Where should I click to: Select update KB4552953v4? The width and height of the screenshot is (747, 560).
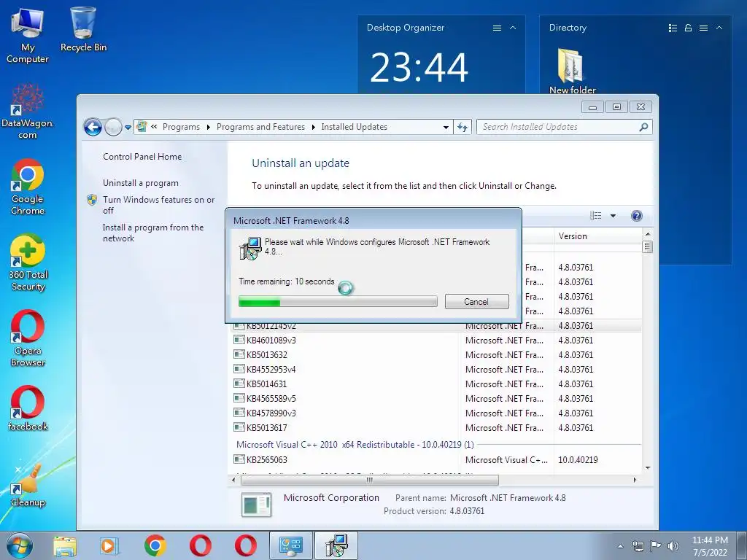271,370
